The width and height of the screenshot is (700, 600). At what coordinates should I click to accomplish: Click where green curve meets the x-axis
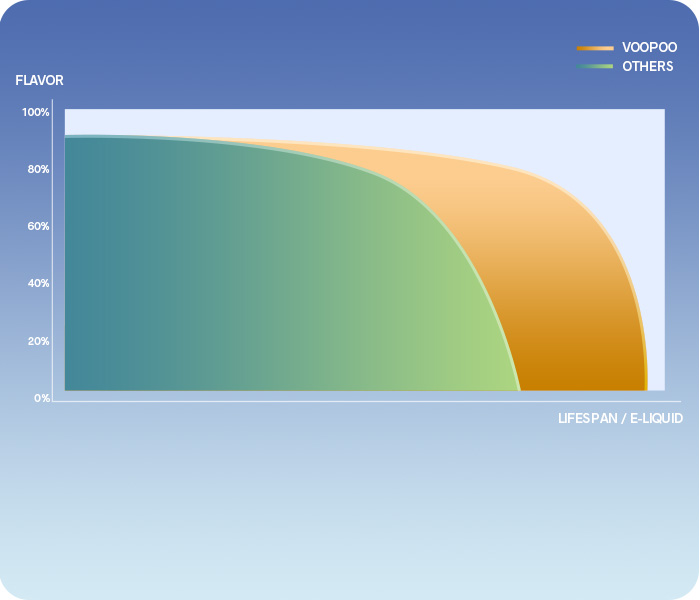pyautogui.click(x=520, y=390)
